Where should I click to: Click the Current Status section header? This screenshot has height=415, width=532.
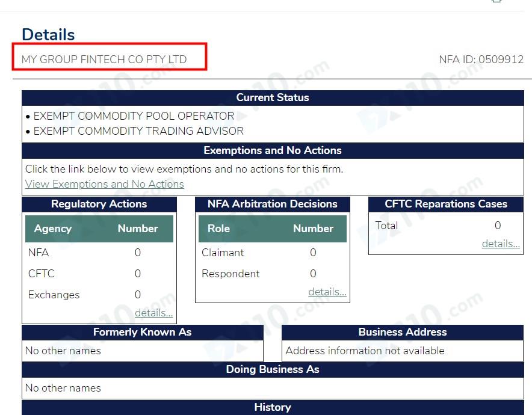[273, 97]
